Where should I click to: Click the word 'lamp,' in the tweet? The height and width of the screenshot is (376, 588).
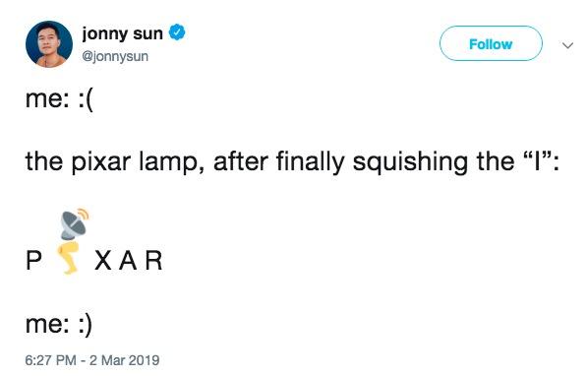(172, 161)
